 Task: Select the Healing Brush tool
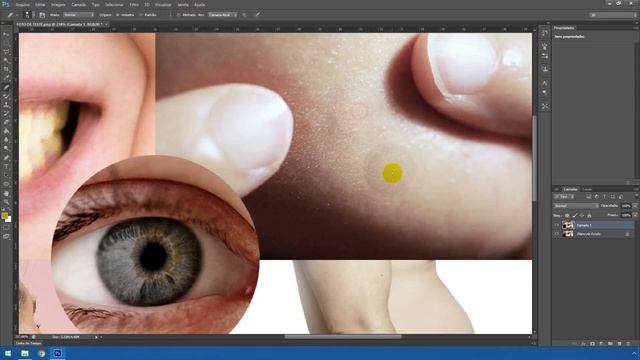[x=6, y=87]
